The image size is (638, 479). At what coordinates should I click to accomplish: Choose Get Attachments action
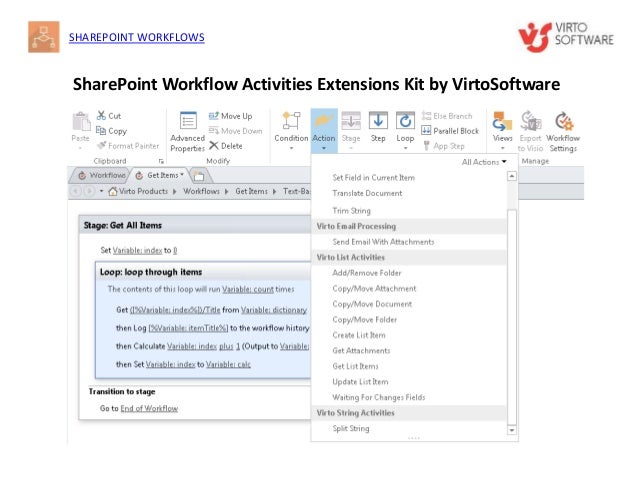(361, 350)
